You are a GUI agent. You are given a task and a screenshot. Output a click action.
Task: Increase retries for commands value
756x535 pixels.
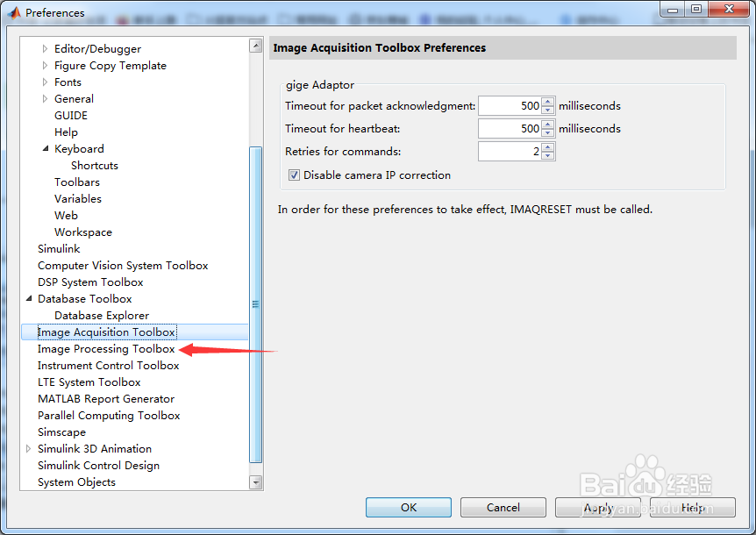[x=548, y=147]
